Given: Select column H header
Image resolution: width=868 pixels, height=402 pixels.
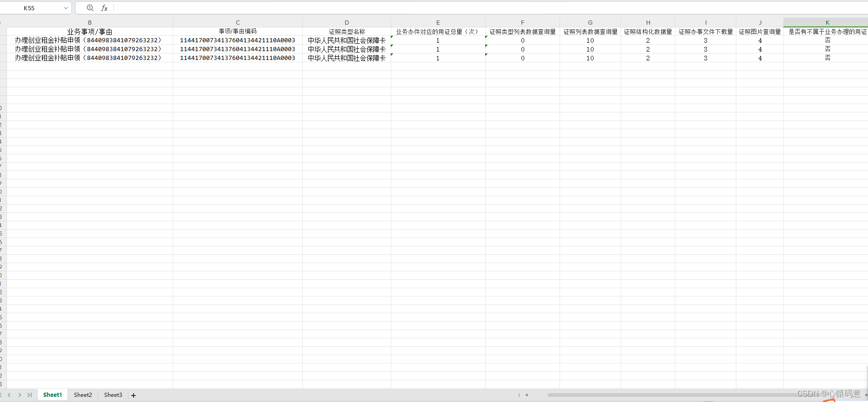Looking at the screenshot, I should tap(648, 22).
